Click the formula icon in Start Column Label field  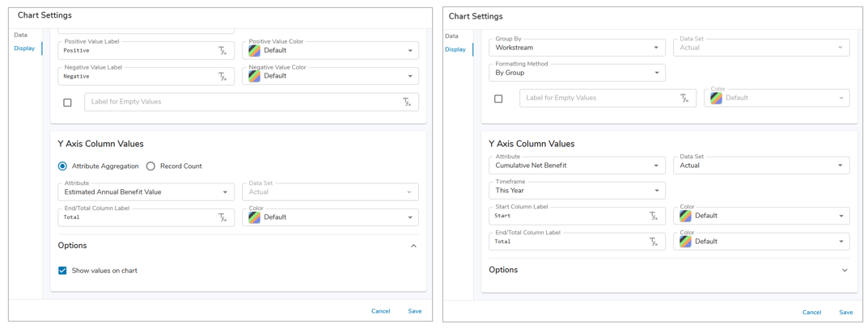654,217
